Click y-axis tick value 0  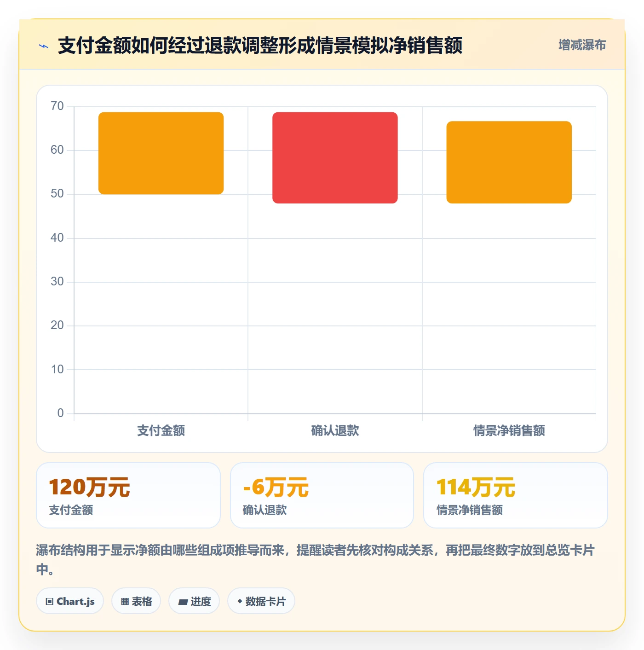tap(60, 413)
